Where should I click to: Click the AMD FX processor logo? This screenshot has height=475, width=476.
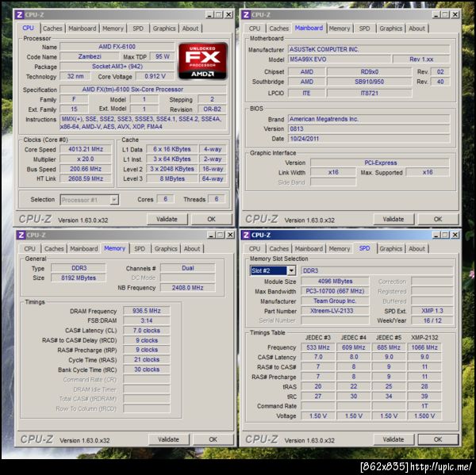pos(203,61)
